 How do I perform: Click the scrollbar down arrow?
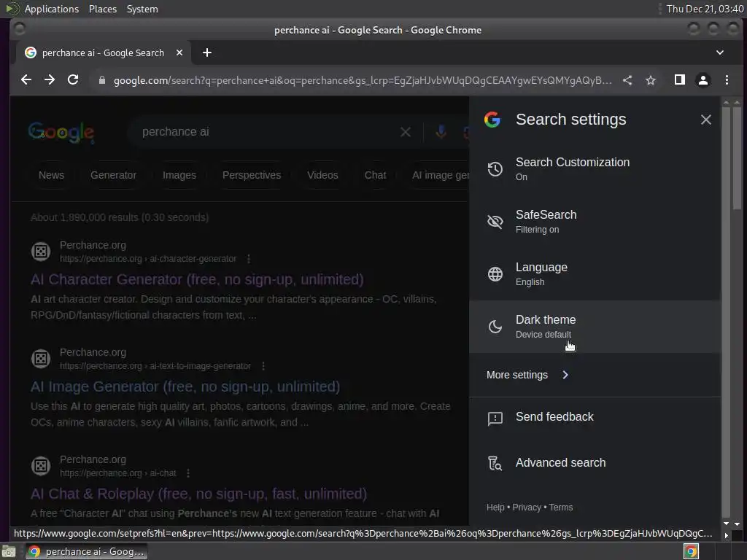pos(737,524)
